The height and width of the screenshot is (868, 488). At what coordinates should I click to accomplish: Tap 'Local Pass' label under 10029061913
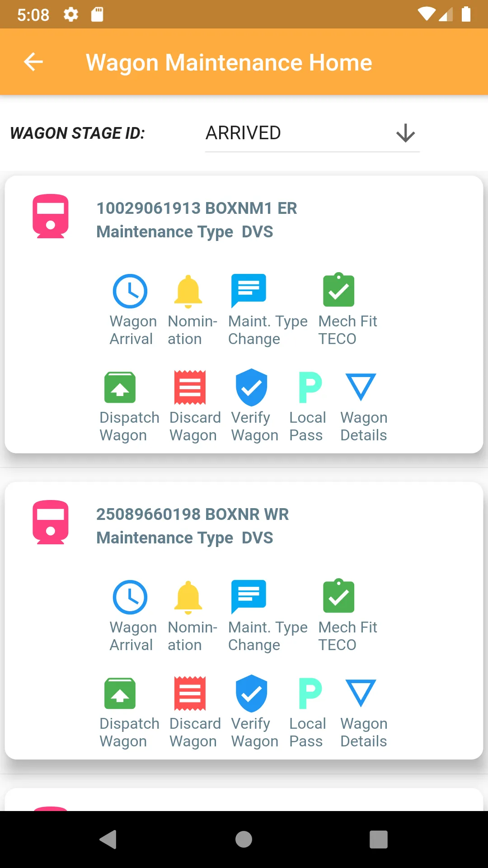click(307, 426)
